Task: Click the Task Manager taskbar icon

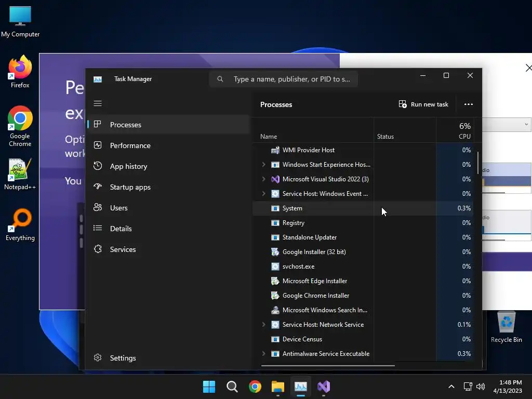Action: (x=301, y=387)
